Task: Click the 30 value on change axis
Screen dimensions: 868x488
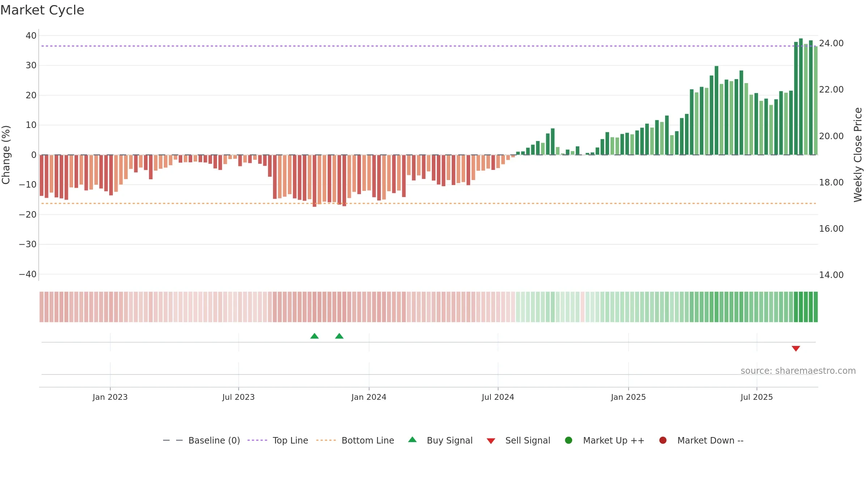Action: (31, 65)
